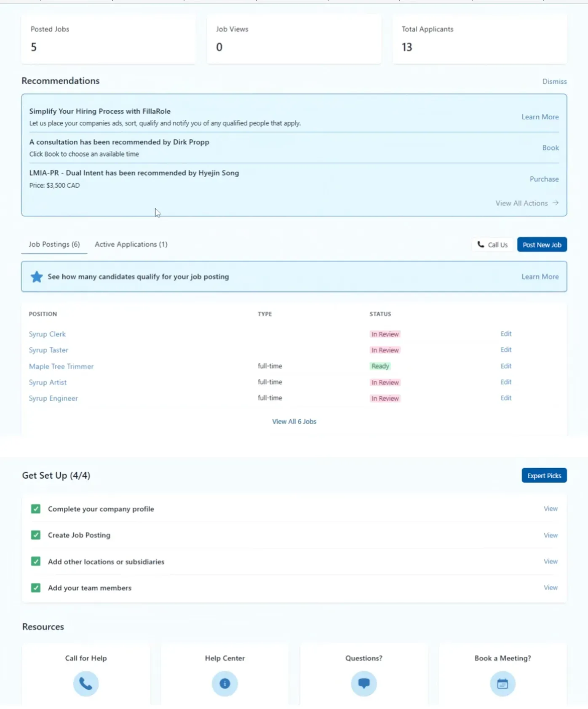
Task: Select the Job Postings tab
Action: point(54,244)
